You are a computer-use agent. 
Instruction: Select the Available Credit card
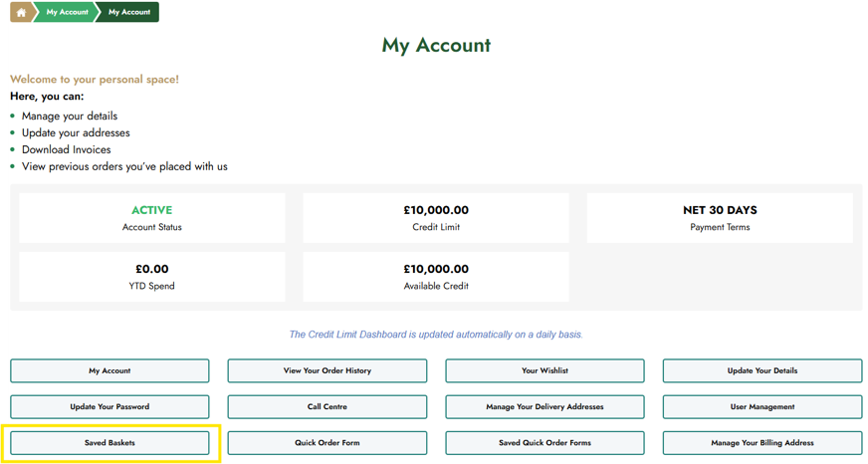coord(436,277)
